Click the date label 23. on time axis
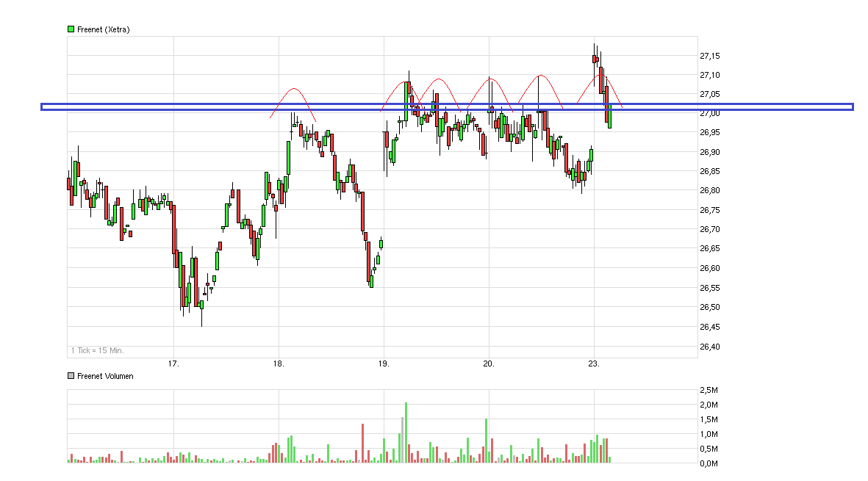 tap(594, 364)
